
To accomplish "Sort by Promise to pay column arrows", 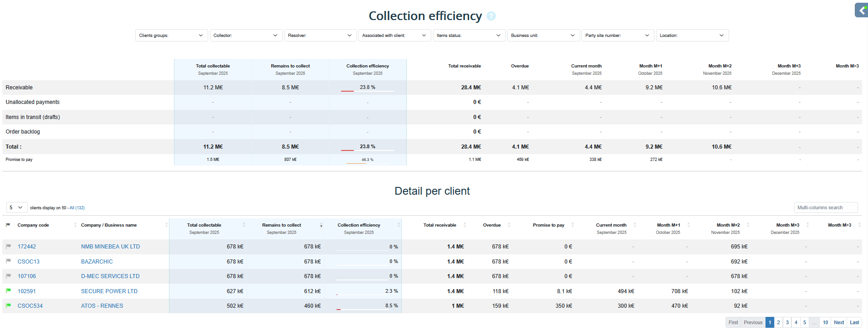I will (x=572, y=225).
